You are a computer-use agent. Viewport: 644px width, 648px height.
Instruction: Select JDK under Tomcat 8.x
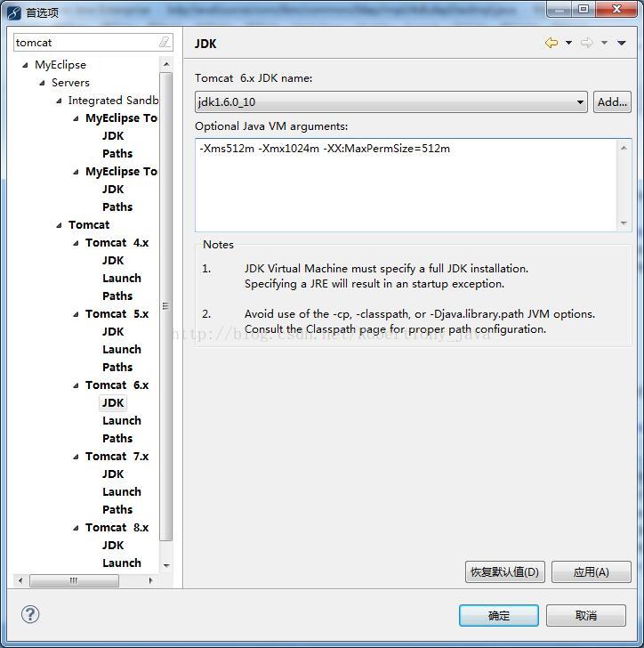[113, 545]
